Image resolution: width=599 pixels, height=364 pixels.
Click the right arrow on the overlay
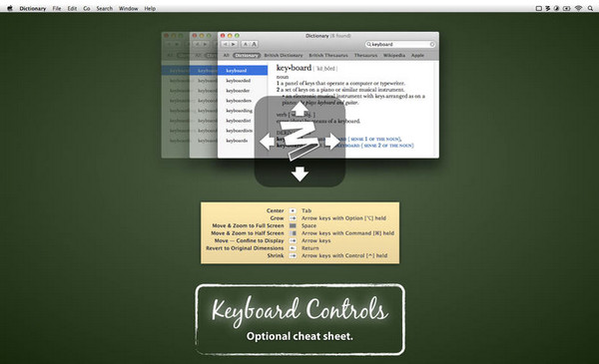(x=332, y=142)
